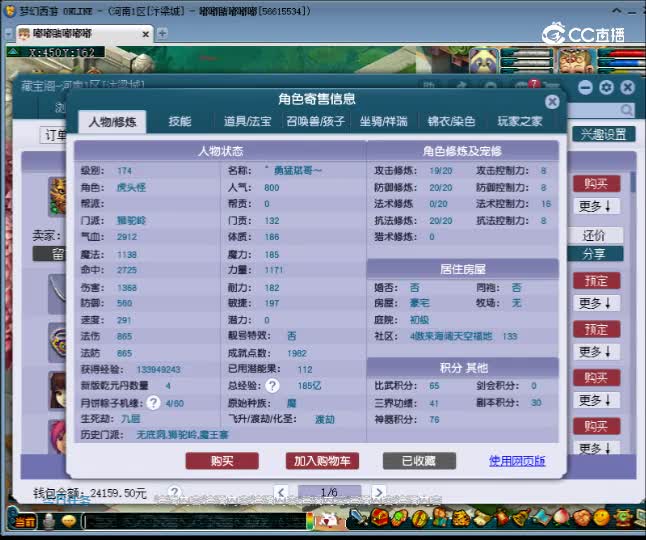Screen dimensions: 646x540
Task: Click the help icon next to 月饼粽子机缘
Action: click(x=153, y=402)
